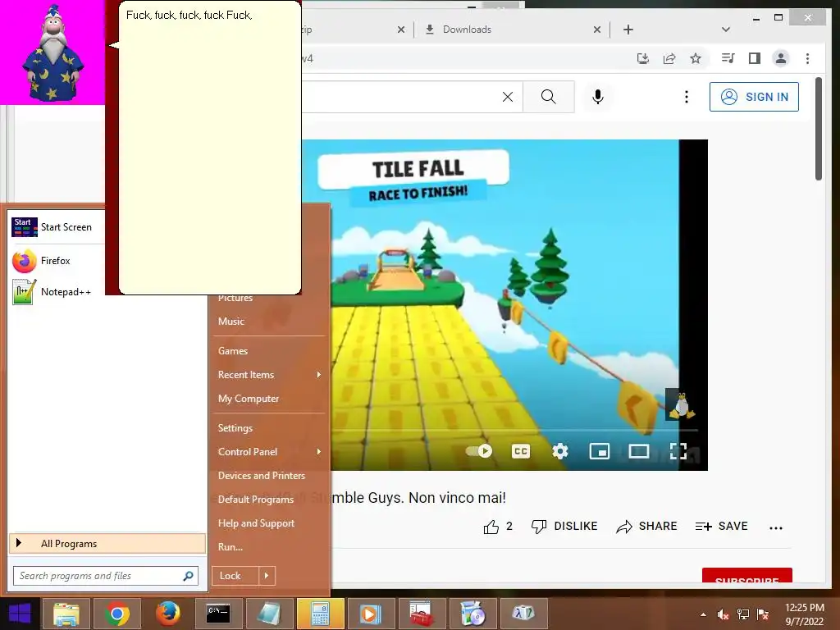Click the SIGN IN button

(755, 97)
